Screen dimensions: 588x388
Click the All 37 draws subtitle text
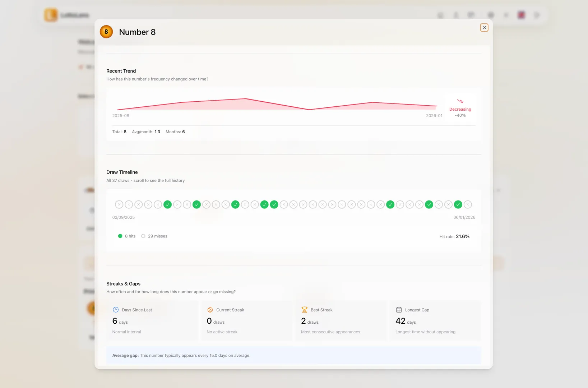[x=145, y=180]
